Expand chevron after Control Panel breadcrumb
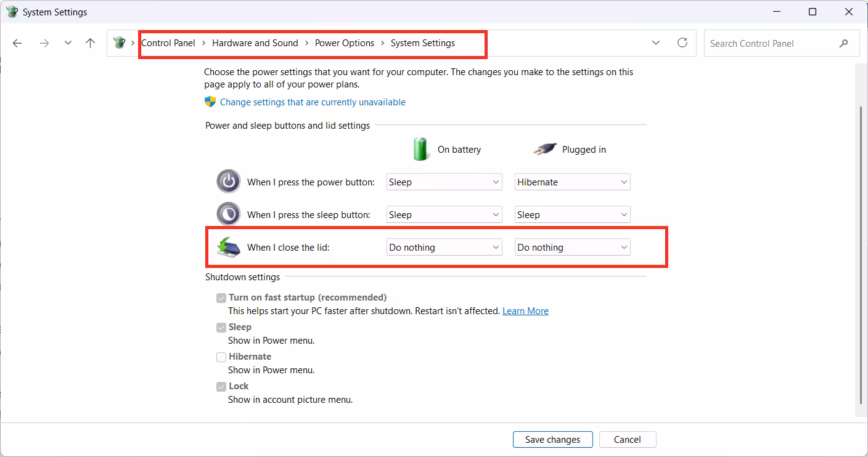This screenshot has height=457, width=868. click(x=204, y=43)
